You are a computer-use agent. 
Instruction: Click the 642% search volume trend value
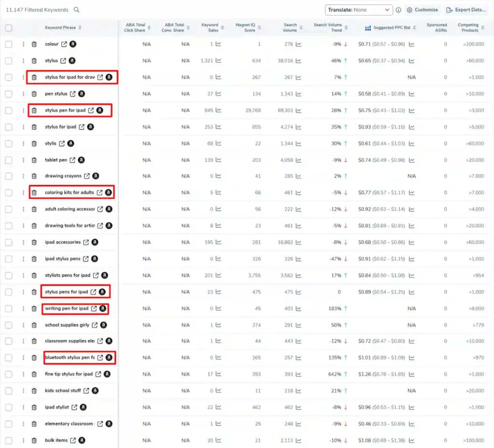tap(335, 374)
